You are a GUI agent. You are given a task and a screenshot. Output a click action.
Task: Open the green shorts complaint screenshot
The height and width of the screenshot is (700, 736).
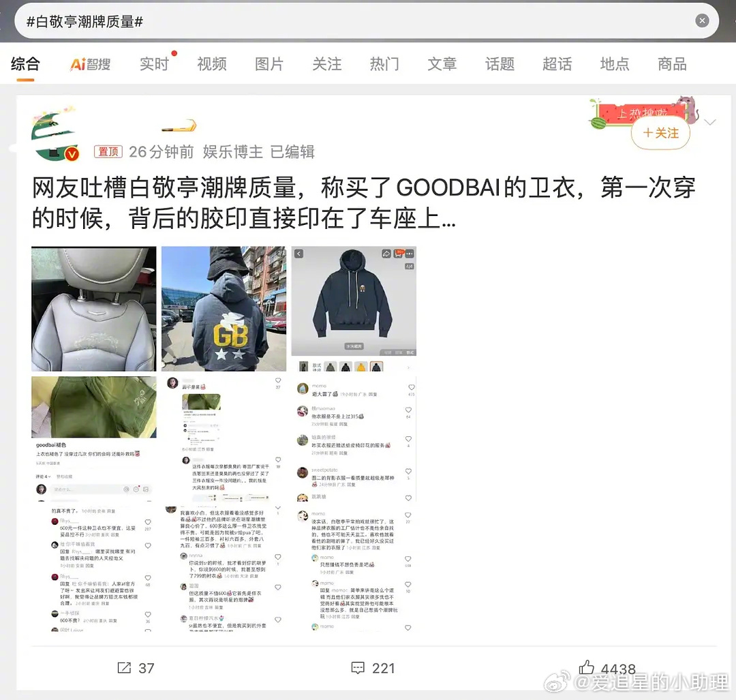[x=94, y=439]
